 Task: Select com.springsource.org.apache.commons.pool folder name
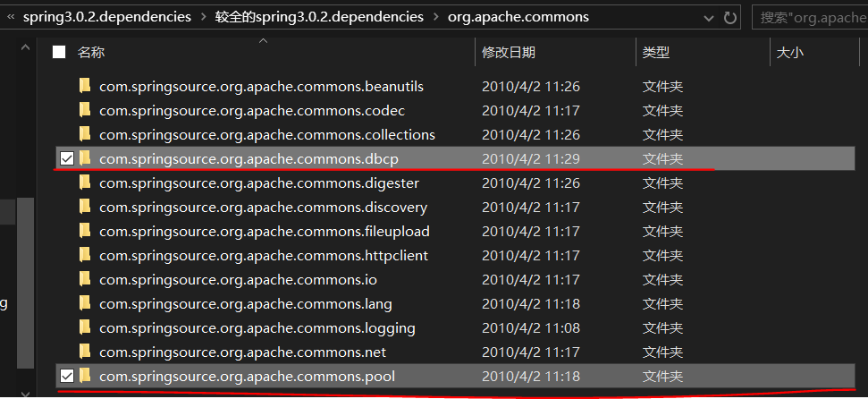pos(247,377)
